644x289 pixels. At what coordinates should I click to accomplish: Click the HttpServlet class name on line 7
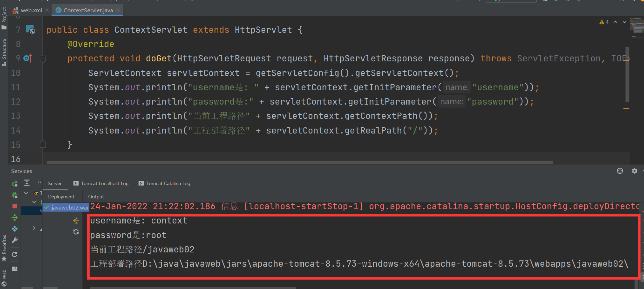(x=263, y=30)
